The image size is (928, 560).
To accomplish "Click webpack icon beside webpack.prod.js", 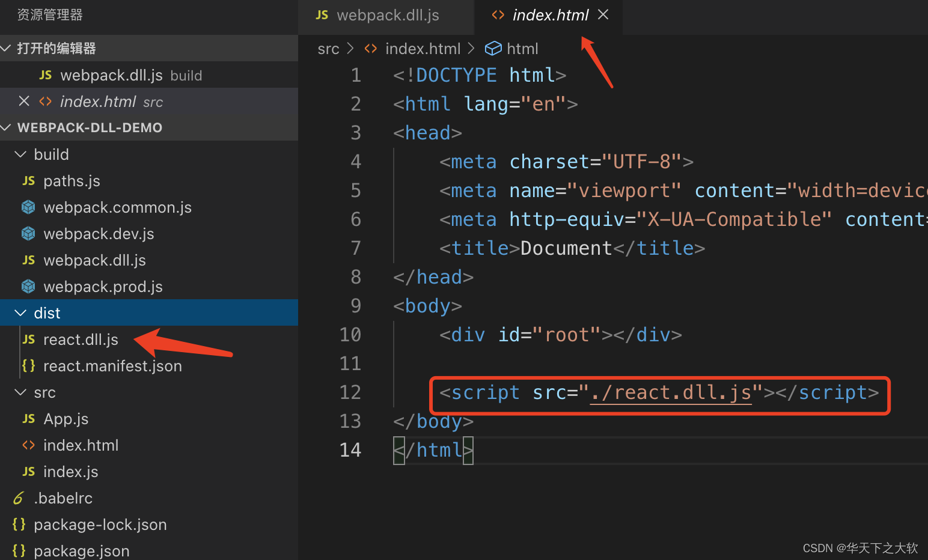I will (28, 287).
